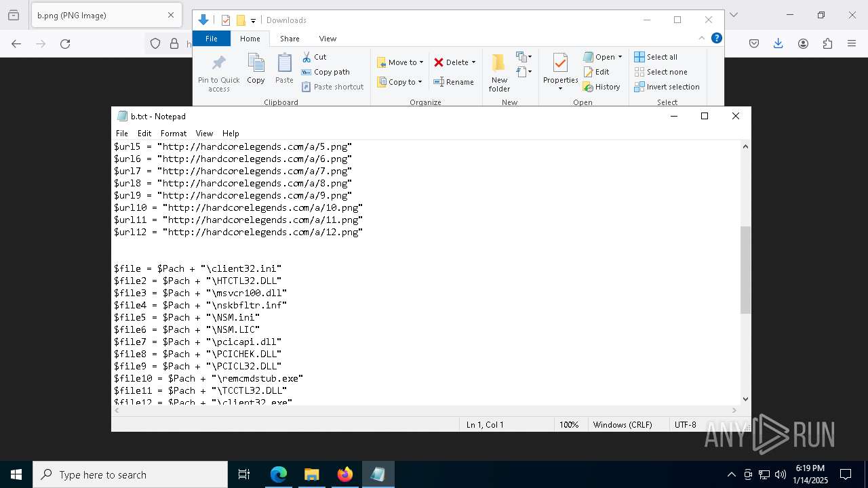This screenshot has height=488, width=868.
Task: Open Notepad Help menu
Action: click(x=231, y=134)
